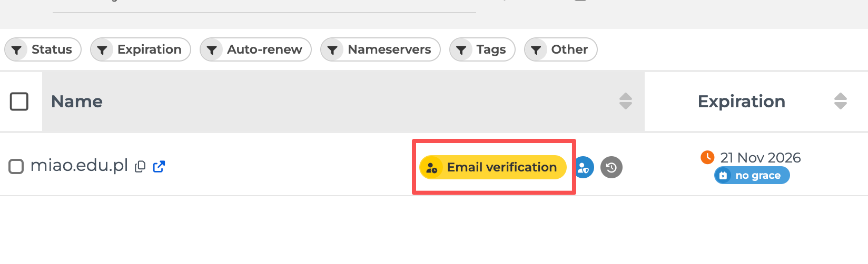Click the Email verification badge
Screen dimensions: 868x264
click(x=493, y=167)
